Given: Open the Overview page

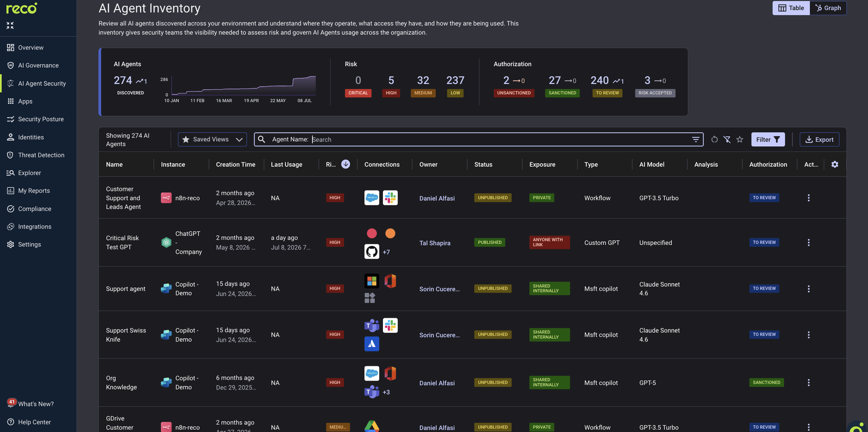Looking at the screenshot, I should tap(30, 48).
